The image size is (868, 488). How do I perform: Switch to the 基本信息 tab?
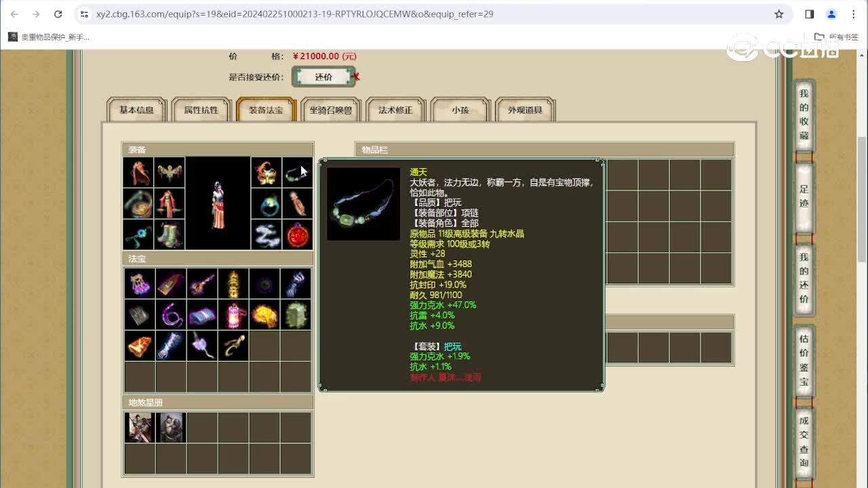click(136, 110)
